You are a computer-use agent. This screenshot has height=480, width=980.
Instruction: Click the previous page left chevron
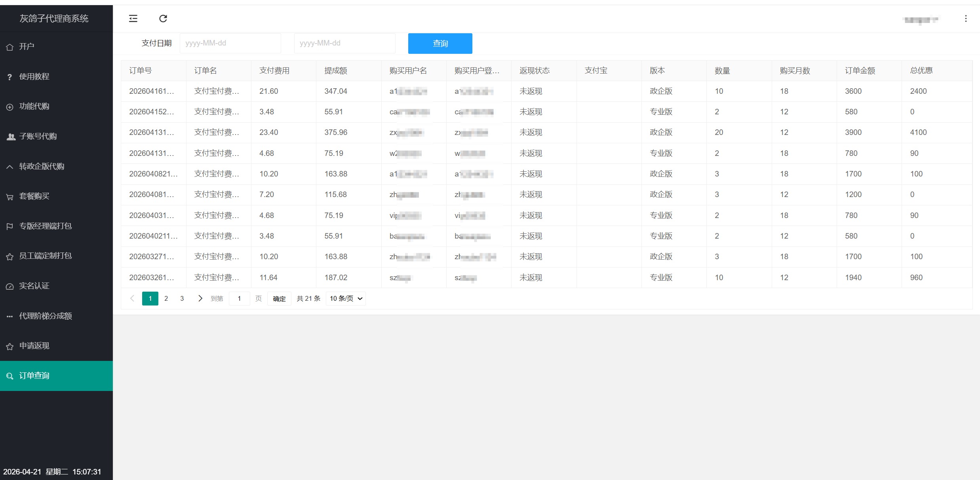pos(132,299)
